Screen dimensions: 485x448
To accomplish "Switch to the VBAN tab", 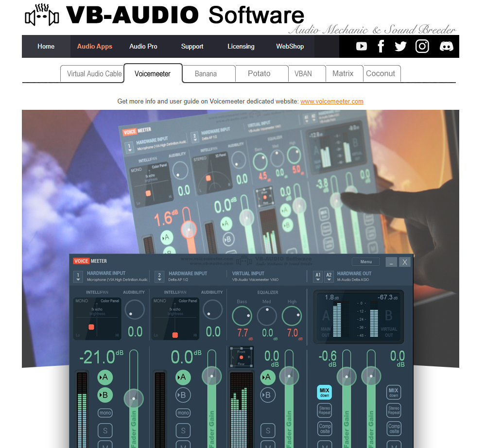I will coord(307,73).
